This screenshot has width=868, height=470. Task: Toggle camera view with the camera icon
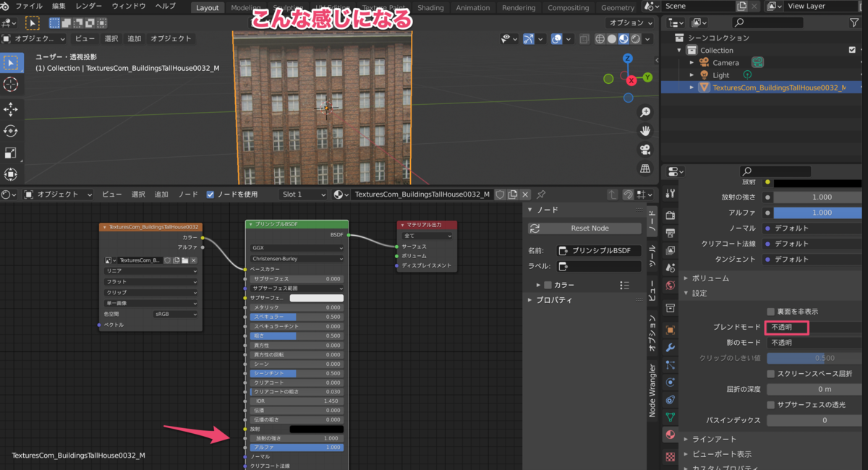(x=645, y=150)
